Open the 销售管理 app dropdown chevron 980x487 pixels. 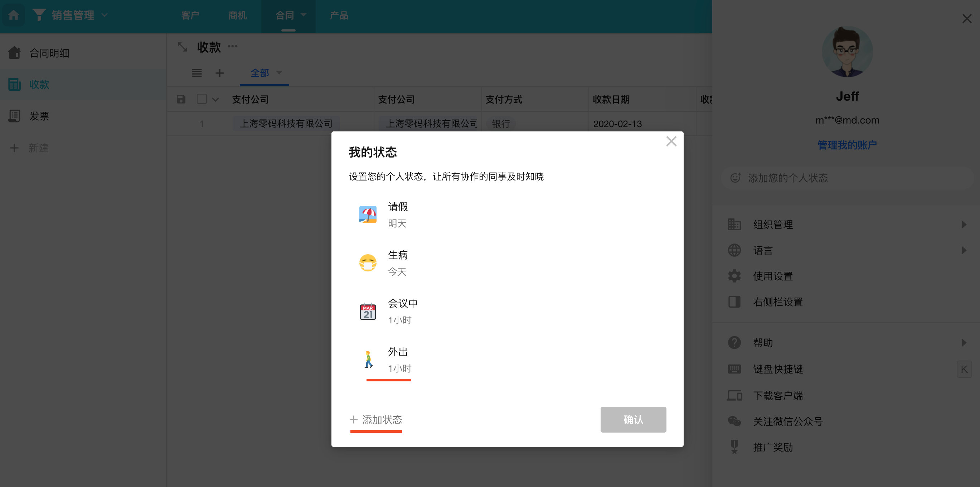[x=105, y=15]
